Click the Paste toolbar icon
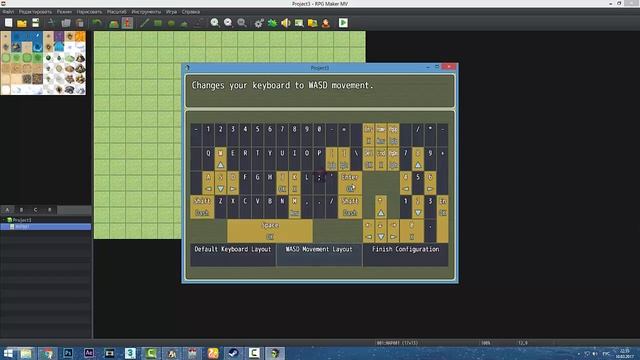This screenshot has width=640, height=360. click(80, 23)
